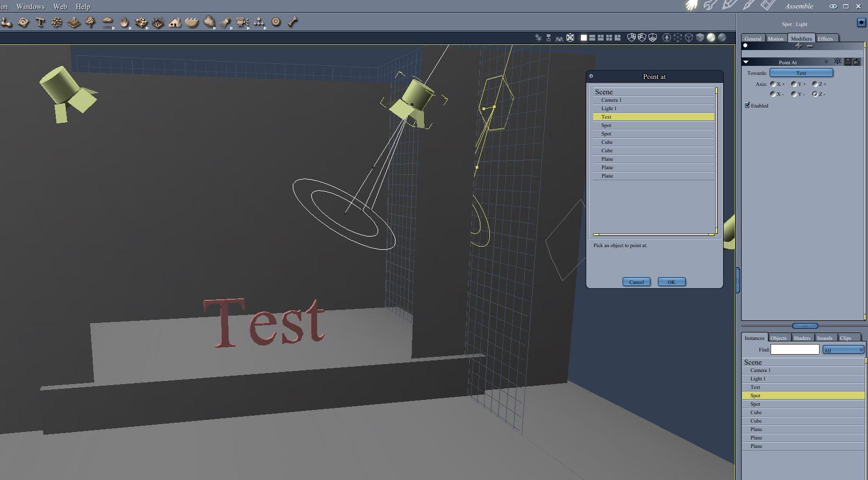Pick Camera 1 in Point at dialog

654,100
